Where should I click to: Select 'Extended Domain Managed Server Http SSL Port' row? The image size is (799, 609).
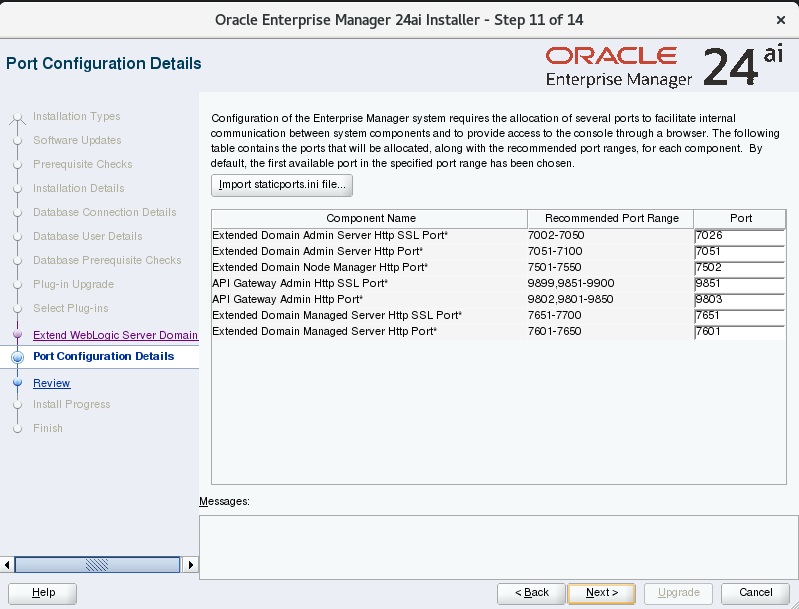tap(498, 315)
